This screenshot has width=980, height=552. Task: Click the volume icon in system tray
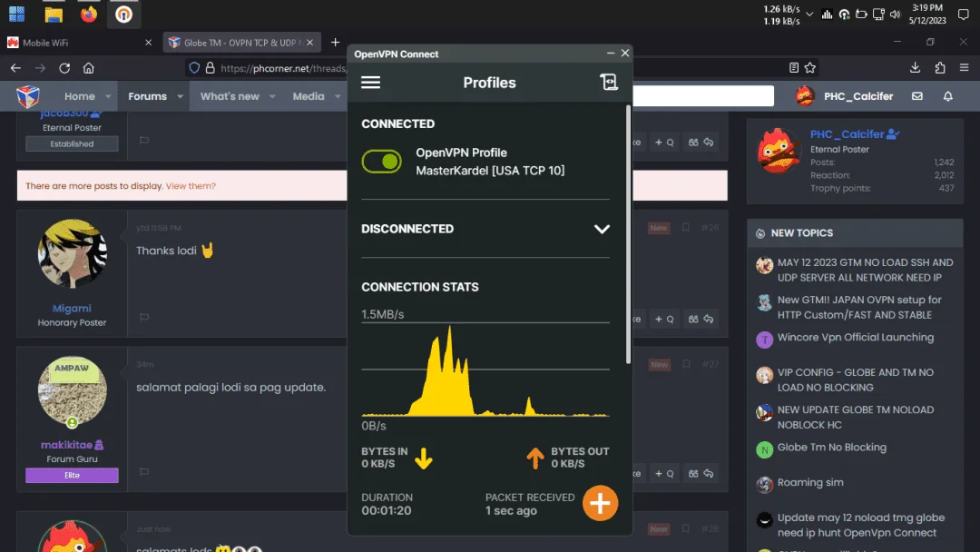(x=895, y=15)
